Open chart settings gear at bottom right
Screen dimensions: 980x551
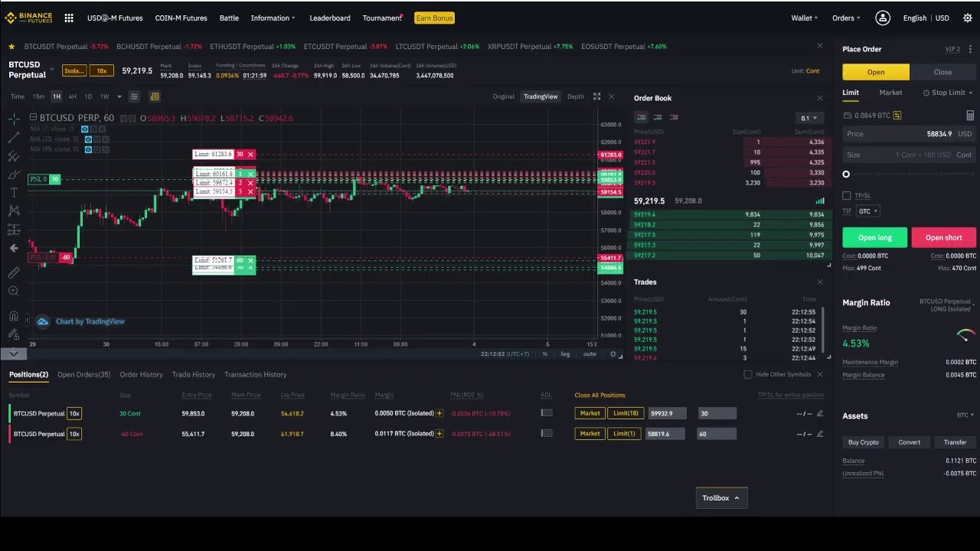click(612, 354)
